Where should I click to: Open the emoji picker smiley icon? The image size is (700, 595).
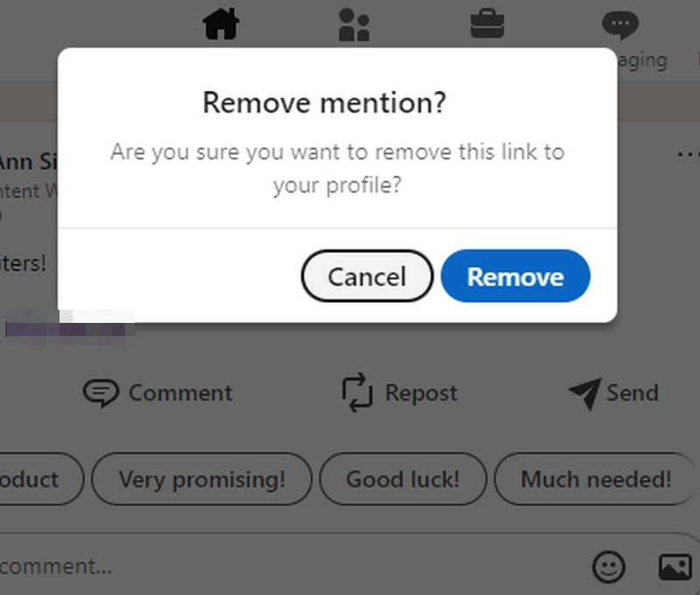[x=609, y=567]
